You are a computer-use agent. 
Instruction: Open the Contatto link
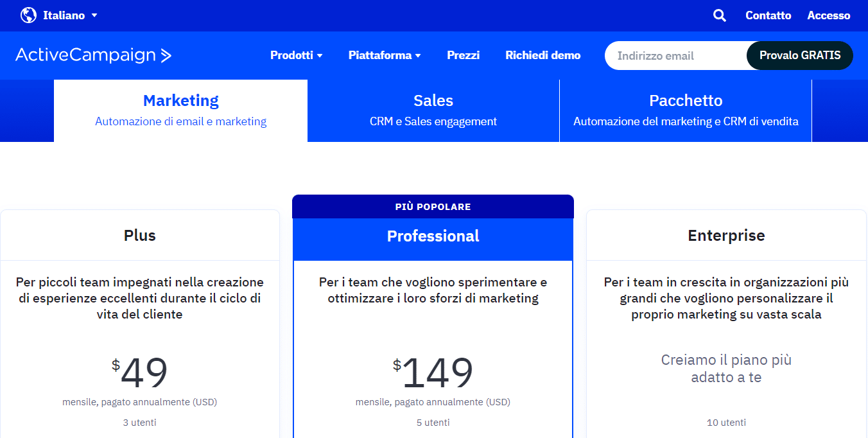coord(768,15)
